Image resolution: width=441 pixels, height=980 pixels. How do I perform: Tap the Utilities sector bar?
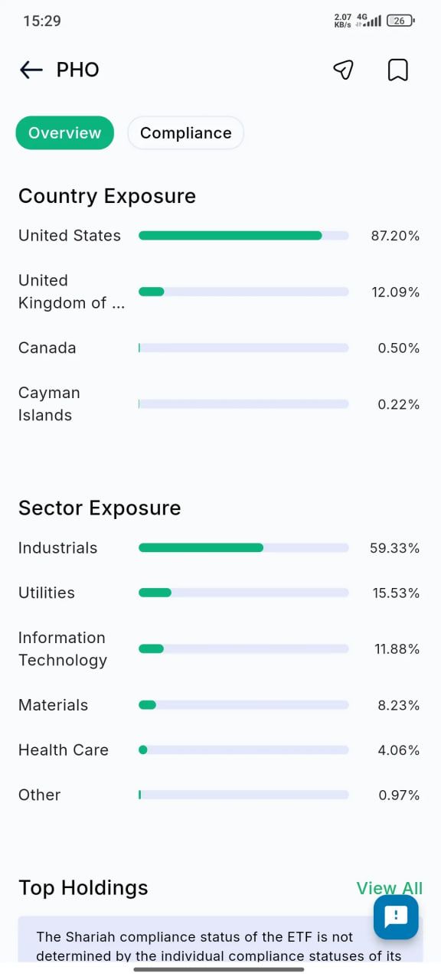[x=243, y=593]
